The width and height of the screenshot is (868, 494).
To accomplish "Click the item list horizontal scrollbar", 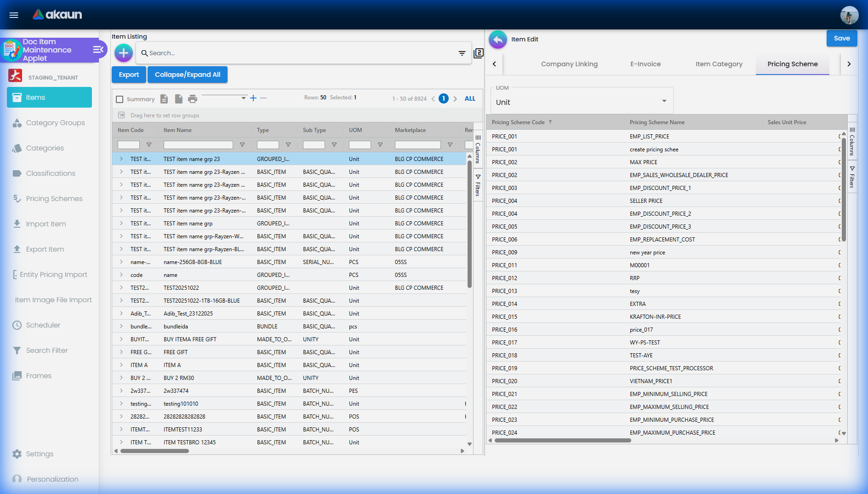I will click(x=154, y=451).
